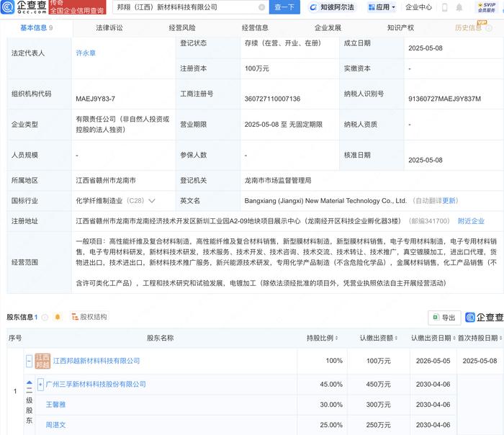Open 江西邦越新材料科技有限公司 shareholder link

(96, 361)
